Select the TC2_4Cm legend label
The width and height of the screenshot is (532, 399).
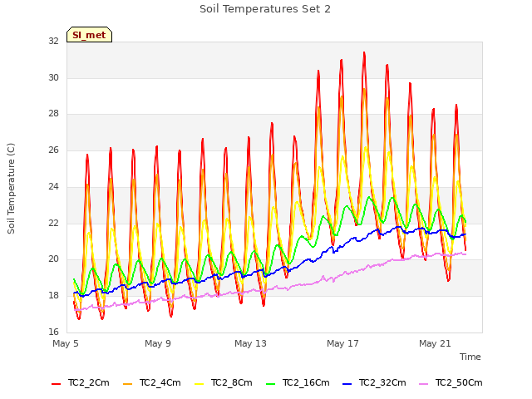coord(160,382)
